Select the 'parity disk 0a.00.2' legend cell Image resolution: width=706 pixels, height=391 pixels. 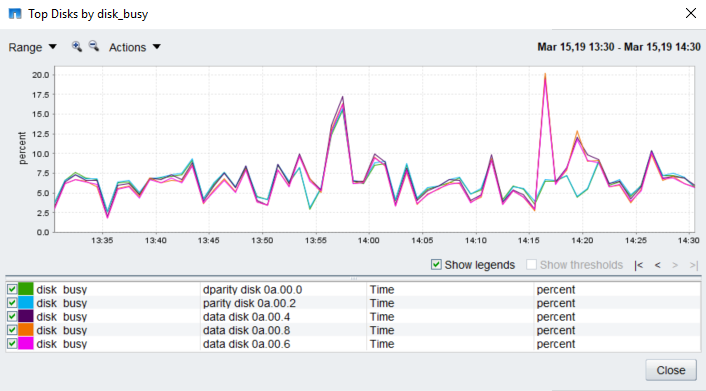pyautogui.click(x=283, y=303)
